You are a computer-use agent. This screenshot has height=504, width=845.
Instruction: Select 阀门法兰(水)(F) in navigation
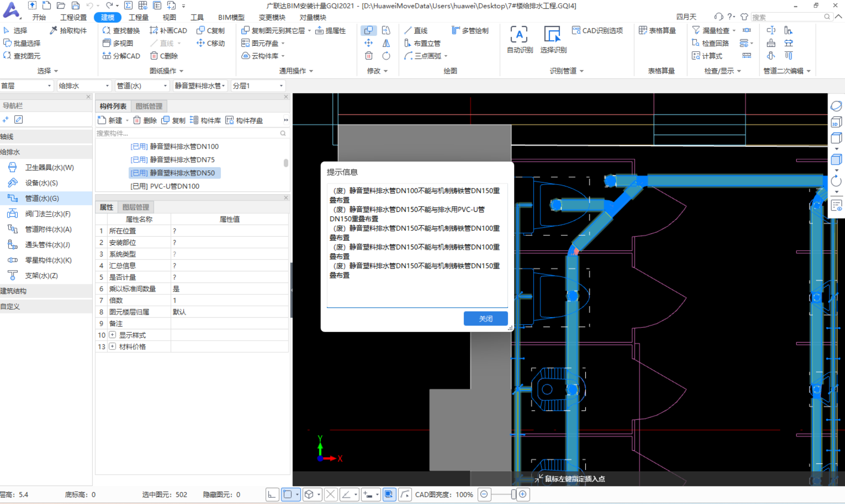pyautogui.click(x=46, y=214)
